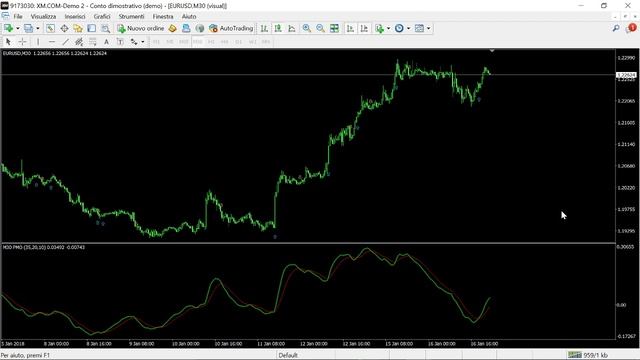The width and height of the screenshot is (640, 360).
Task: Open the Visualizza menu
Action: pos(43,16)
